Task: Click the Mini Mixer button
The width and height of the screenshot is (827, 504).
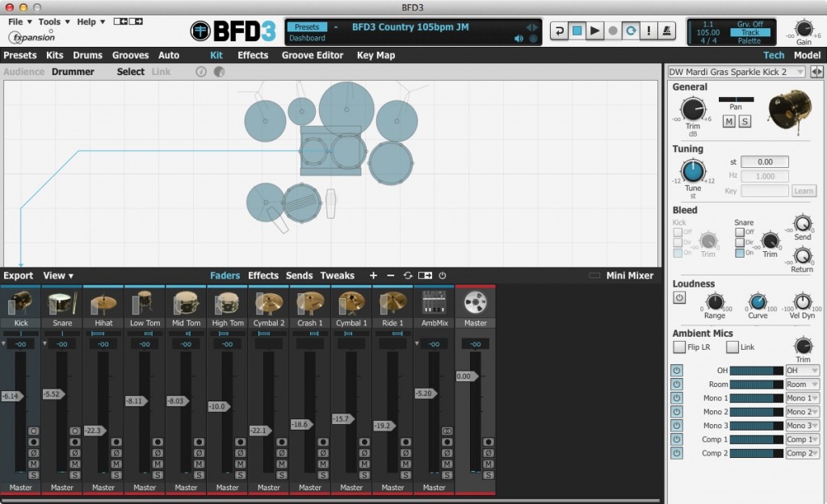Action: pyautogui.click(x=630, y=275)
